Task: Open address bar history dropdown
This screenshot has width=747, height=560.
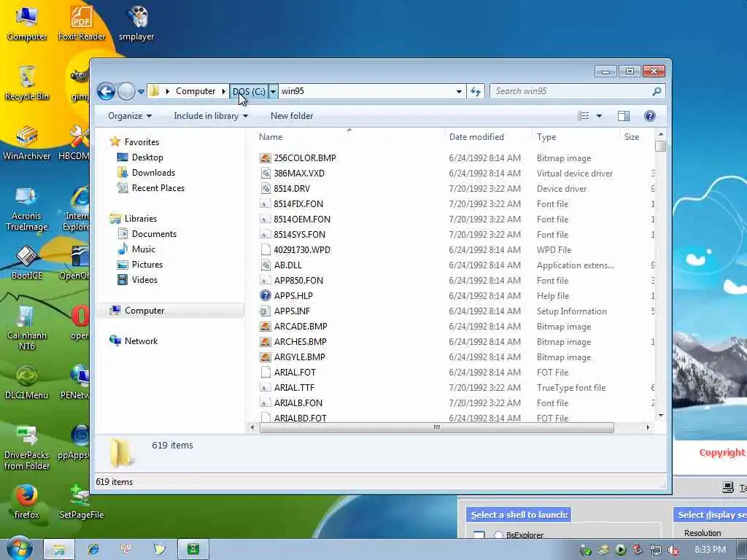Action: (459, 91)
